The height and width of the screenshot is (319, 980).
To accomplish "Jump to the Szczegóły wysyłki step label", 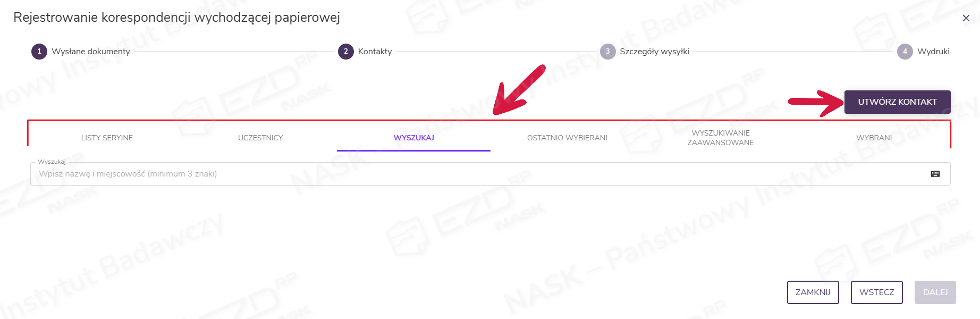I will pyautogui.click(x=654, y=52).
